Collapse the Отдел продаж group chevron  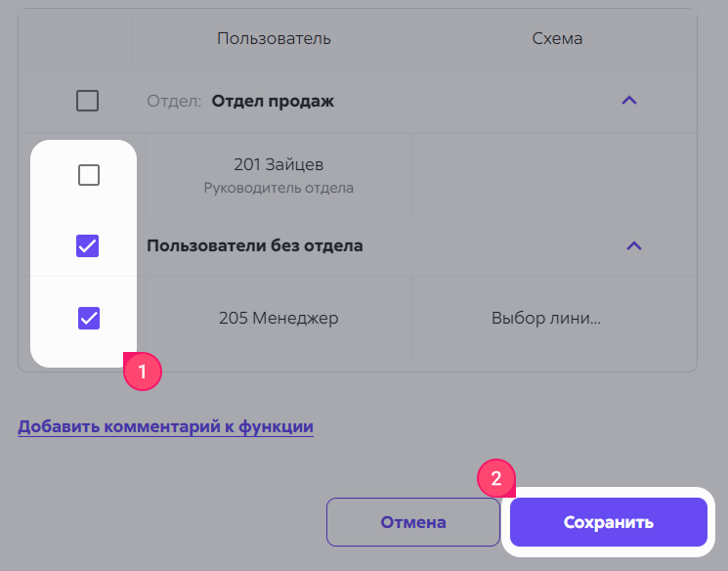[629, 101]
